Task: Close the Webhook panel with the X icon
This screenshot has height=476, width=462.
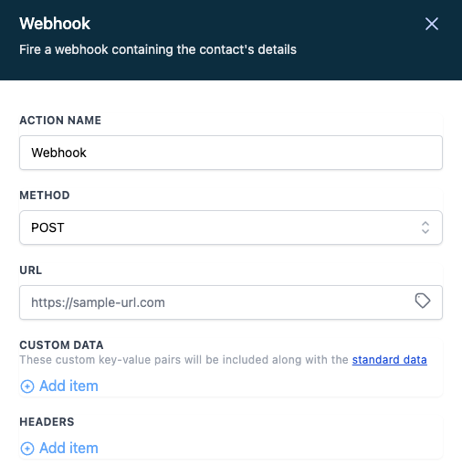Action: click(x=432, y=24)
